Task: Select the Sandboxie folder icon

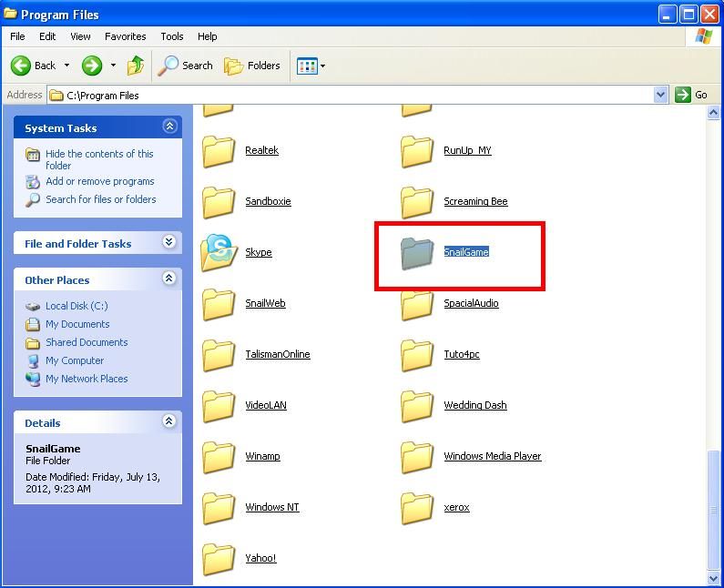Action: click(x=219, y=202)
